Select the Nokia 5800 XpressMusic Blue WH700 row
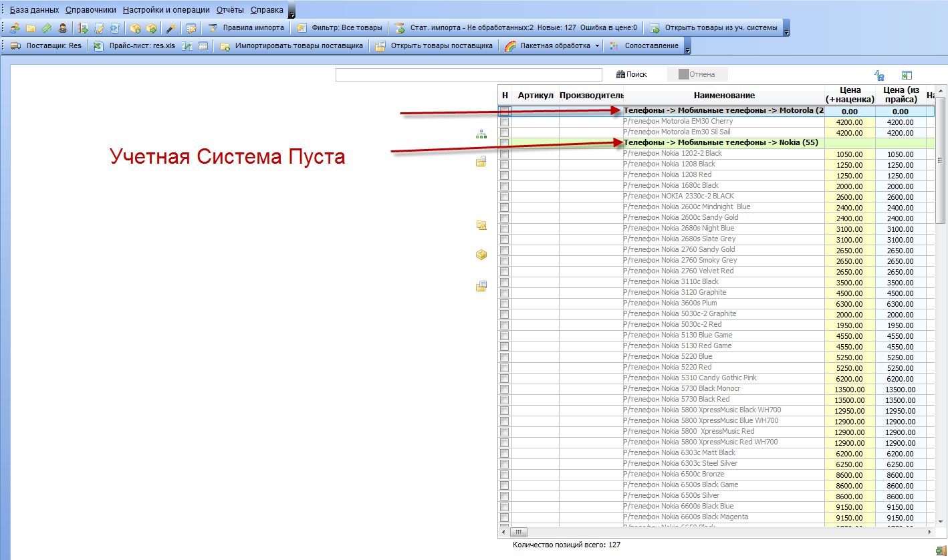 (x=716, y=421)
